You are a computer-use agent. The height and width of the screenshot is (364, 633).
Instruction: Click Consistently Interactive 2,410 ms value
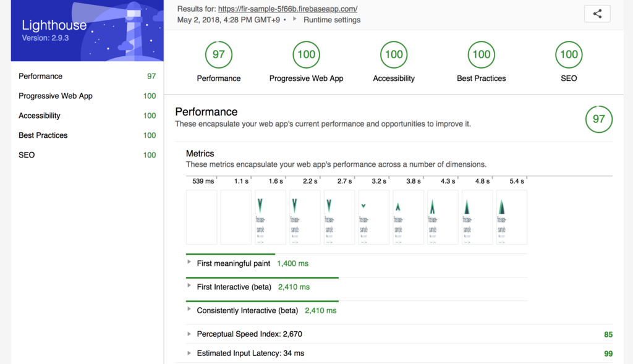coord(321,310)
